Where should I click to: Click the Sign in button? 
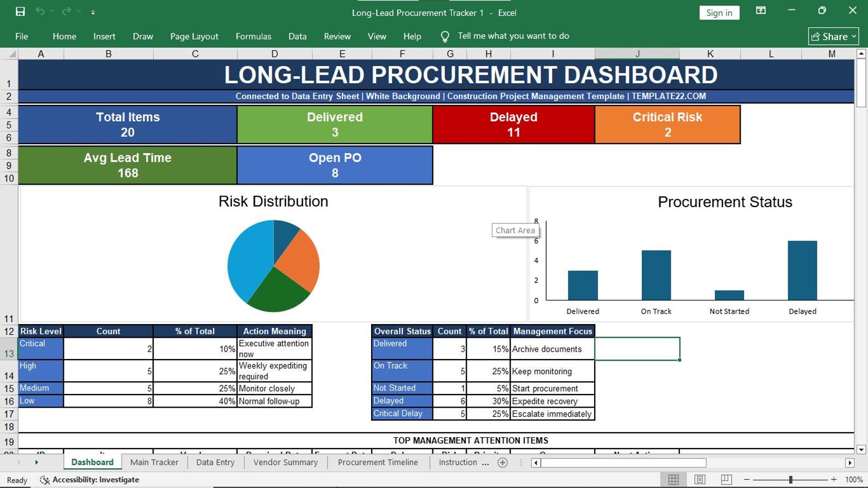(x=719, y=13)
